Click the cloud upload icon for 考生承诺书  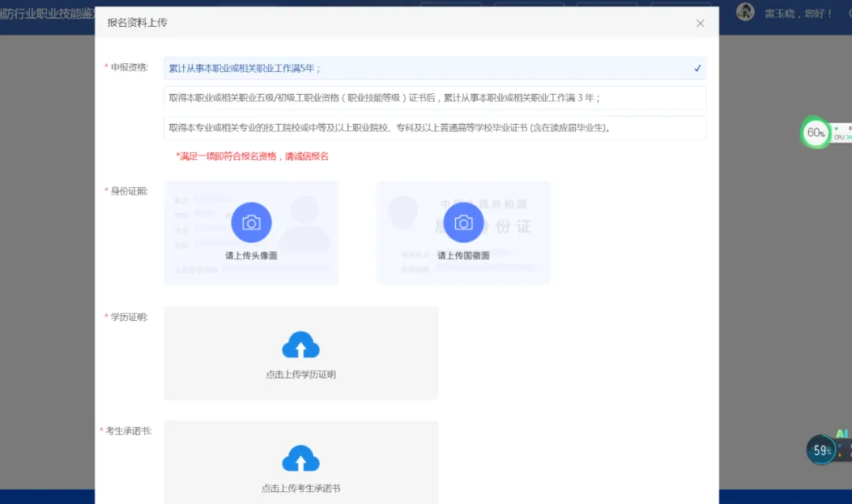pos(301,457)
